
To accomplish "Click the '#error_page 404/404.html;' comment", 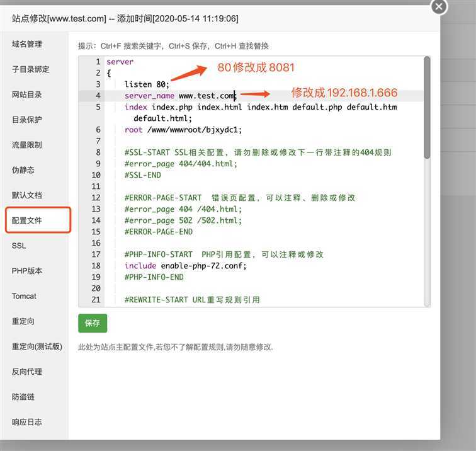I will (181, 164).
